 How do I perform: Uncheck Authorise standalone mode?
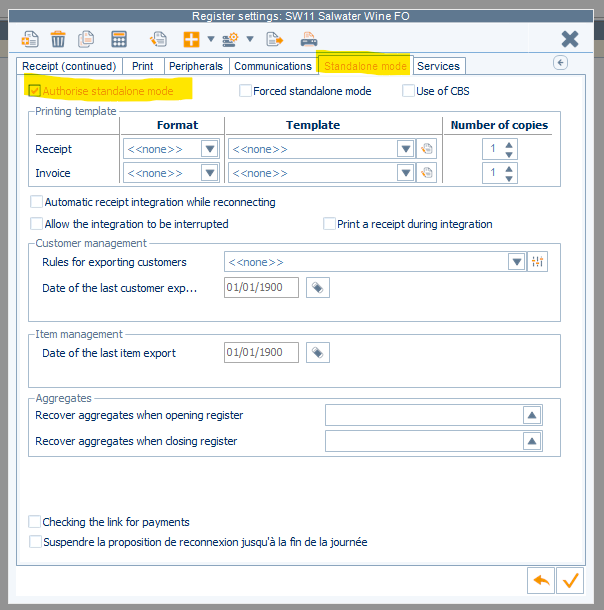pyautogui.click(x=35, y=91)
